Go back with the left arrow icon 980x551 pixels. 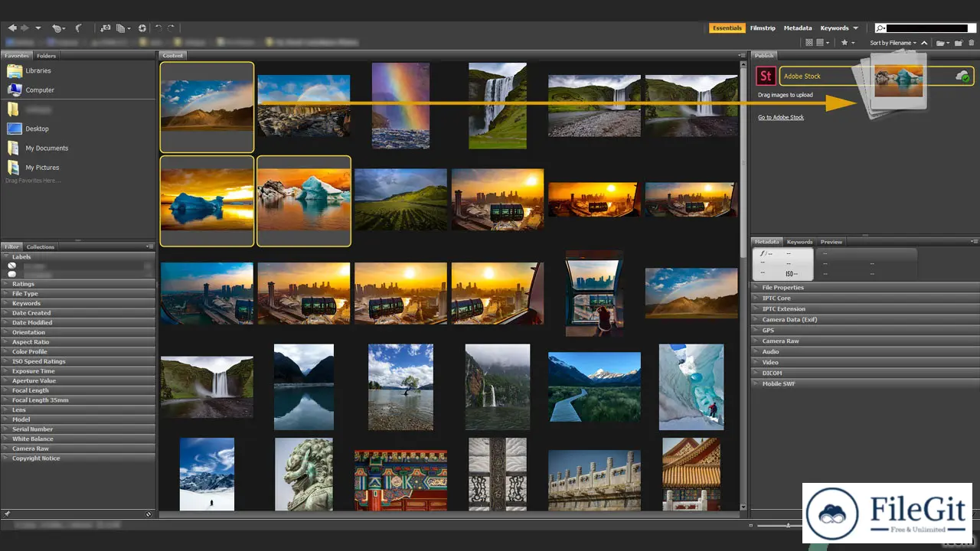(x=12, y=28)
